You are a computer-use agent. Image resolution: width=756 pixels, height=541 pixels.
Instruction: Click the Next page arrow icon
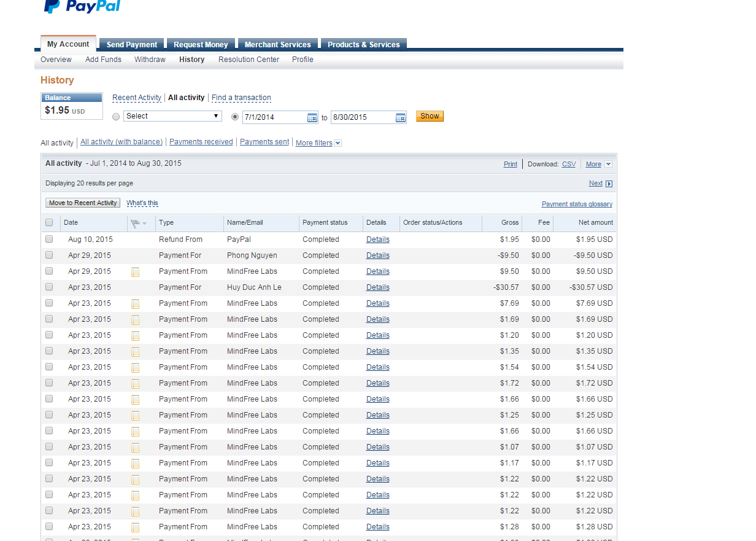[609, 184]
